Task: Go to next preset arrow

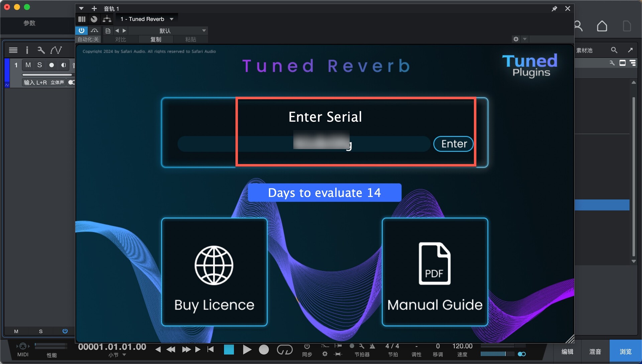Action: coord(124,31)
